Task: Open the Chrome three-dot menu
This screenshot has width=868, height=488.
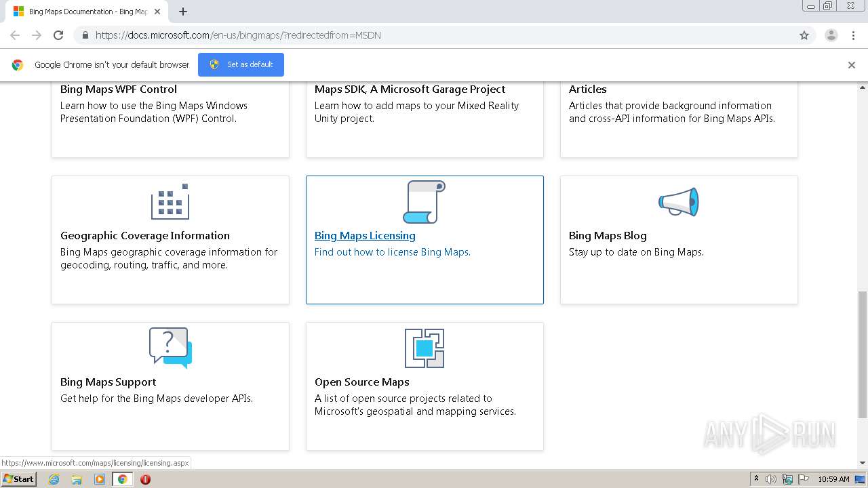Action: [853, 35]
